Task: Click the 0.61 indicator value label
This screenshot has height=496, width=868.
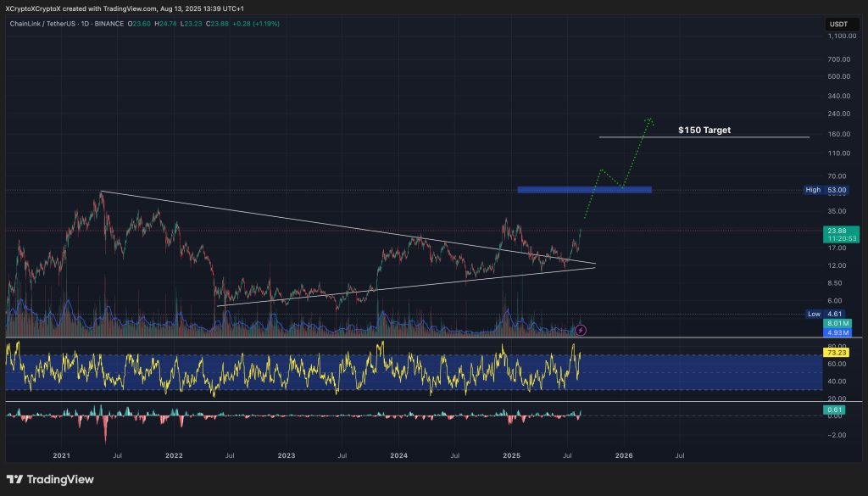Action: 834,410
